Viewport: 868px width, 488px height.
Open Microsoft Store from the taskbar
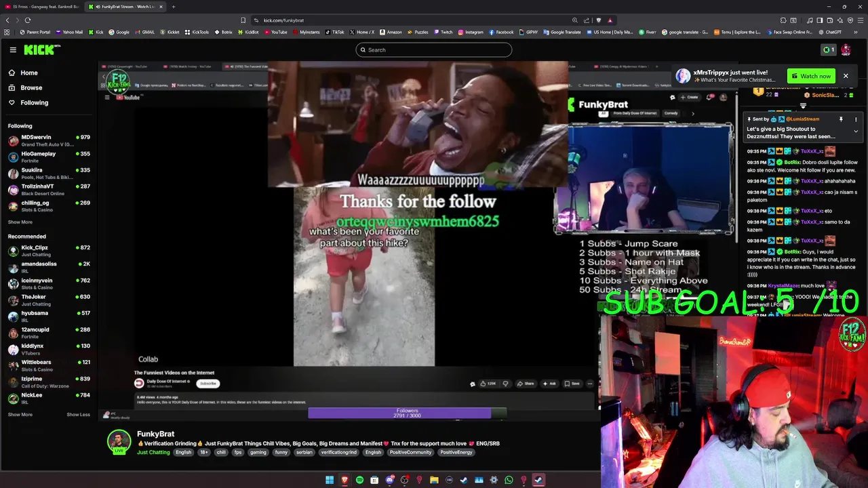click(374, 480)
